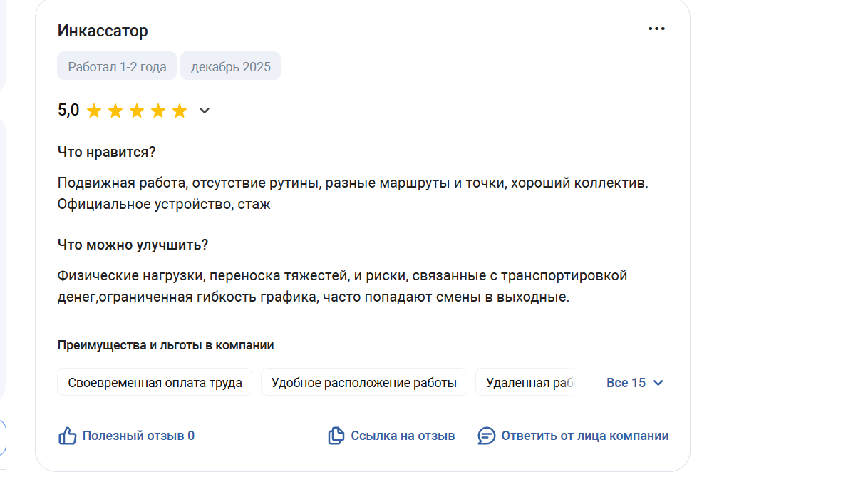868x482 pixels.
Task: Click the Работал 1-2 года badge
Action: click(117, 66)
